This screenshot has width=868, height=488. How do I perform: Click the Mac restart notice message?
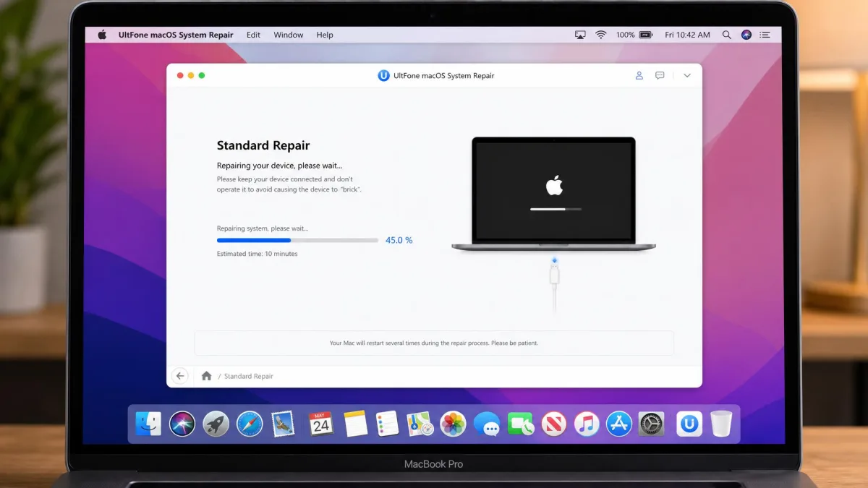click(x=434, y=343)
